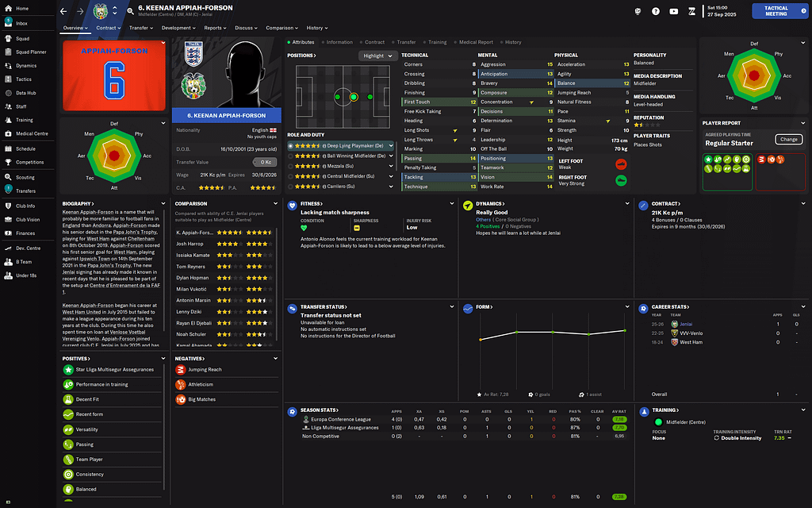
Task: Switch to the Medical Report tab
Action: [475, 42]
